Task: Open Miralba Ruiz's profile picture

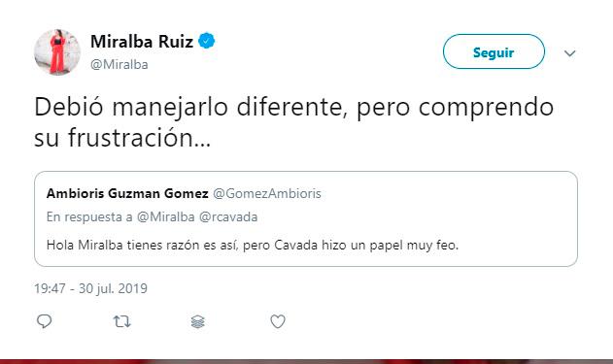Action: point(57,52)
